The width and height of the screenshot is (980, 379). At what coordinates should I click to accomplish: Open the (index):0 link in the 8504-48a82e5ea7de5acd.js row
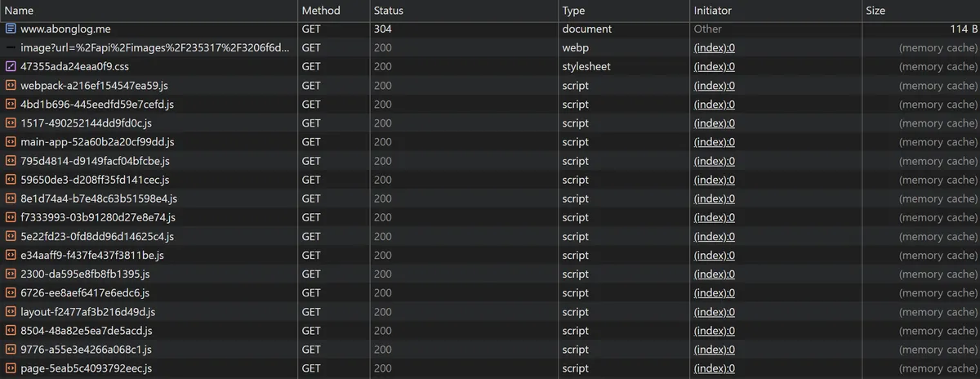click(715, 331)
